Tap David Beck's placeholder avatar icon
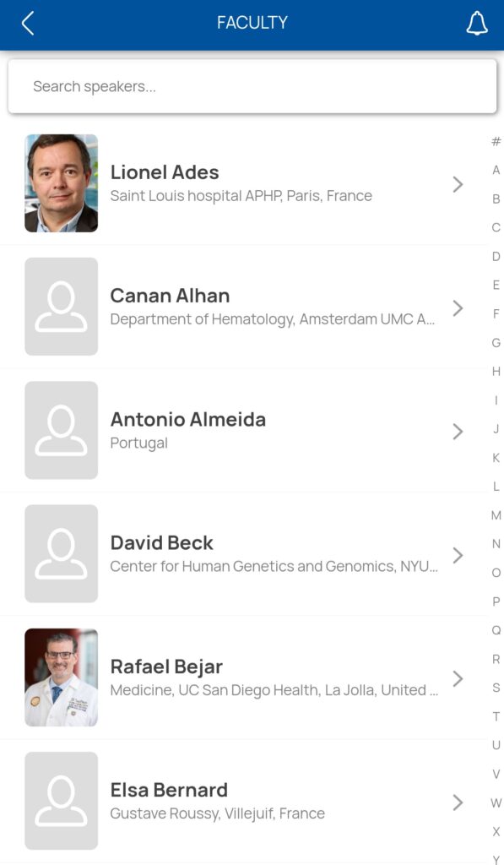Image resolution: width=504 pixels, height=865 pixels. point(62,554)
